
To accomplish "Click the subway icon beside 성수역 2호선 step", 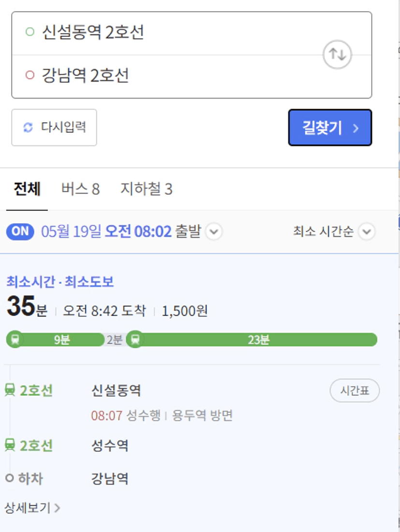I will (x=10, y=445).
